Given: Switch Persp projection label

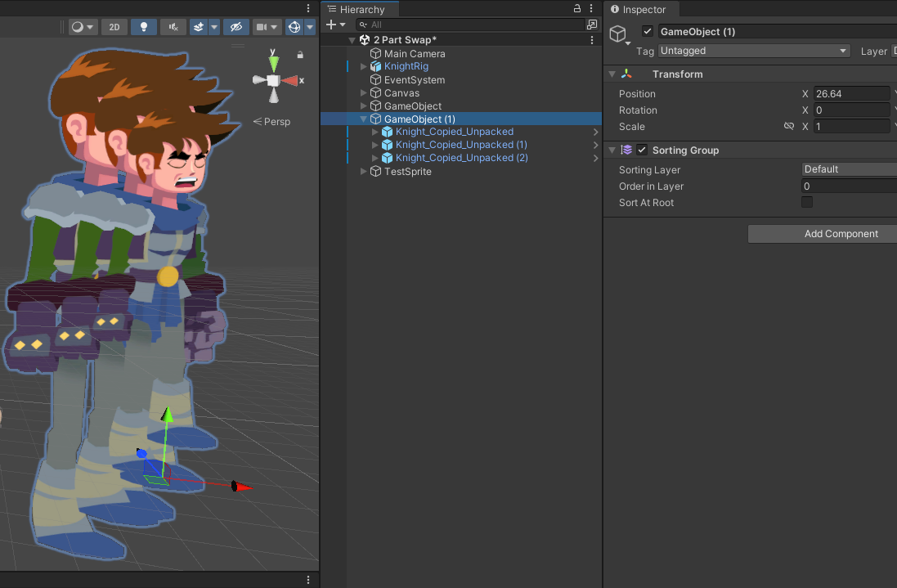Looking at the screenshot, I should point(272,121).
